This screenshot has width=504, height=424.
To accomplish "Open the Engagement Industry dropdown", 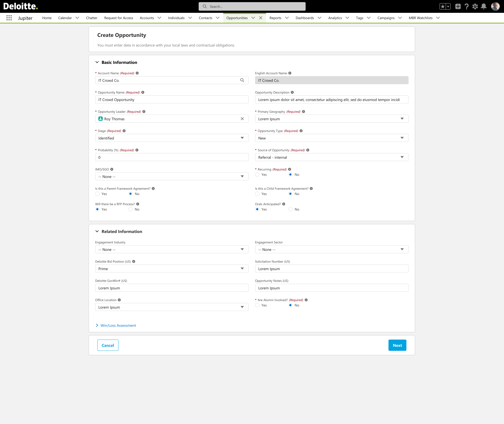I will tap(172, 250).
